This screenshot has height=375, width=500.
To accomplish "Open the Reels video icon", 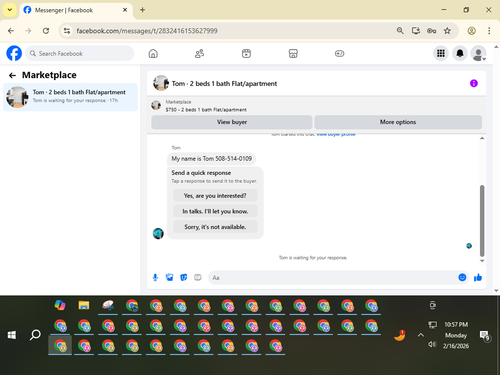I will point(246,53).
